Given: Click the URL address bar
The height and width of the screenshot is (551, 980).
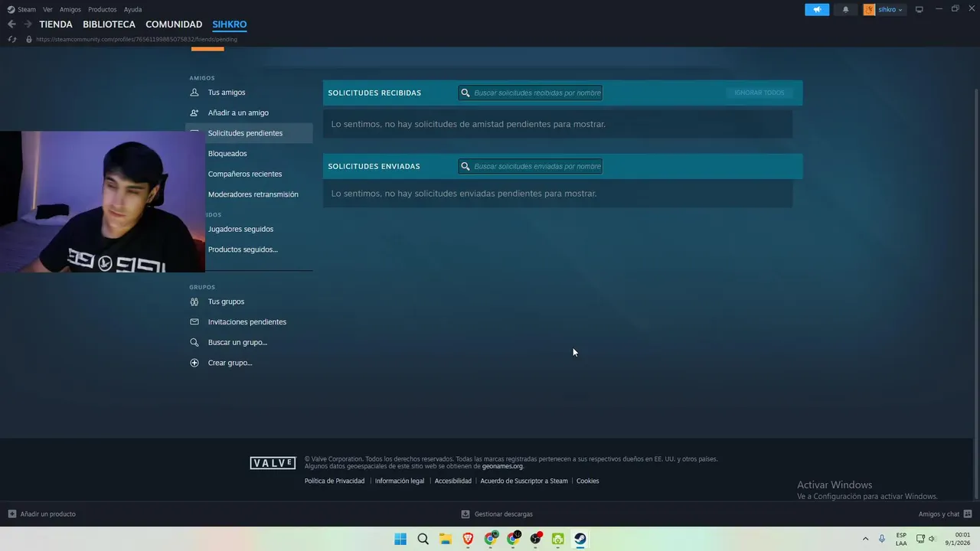Looking at the screenshot, I should pos(136,39).
